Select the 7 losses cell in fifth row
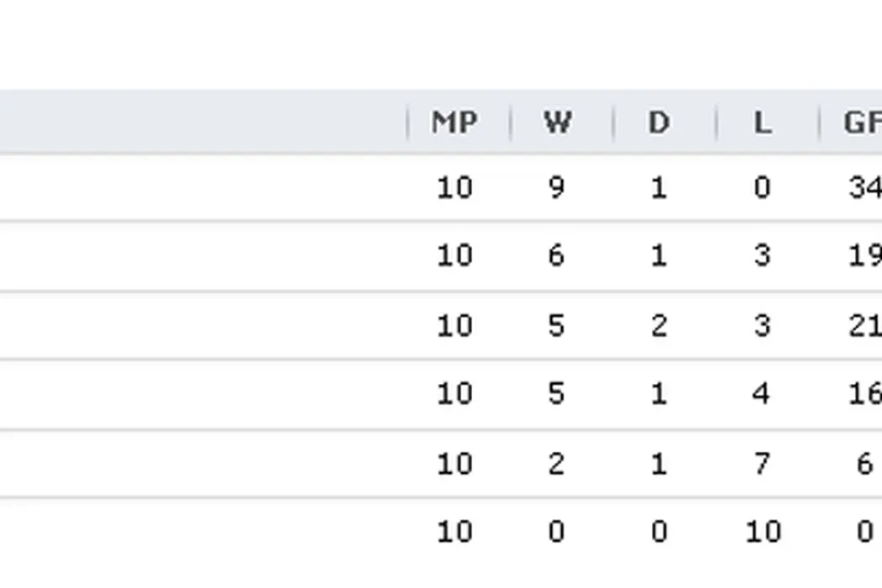 click(761, 463)
